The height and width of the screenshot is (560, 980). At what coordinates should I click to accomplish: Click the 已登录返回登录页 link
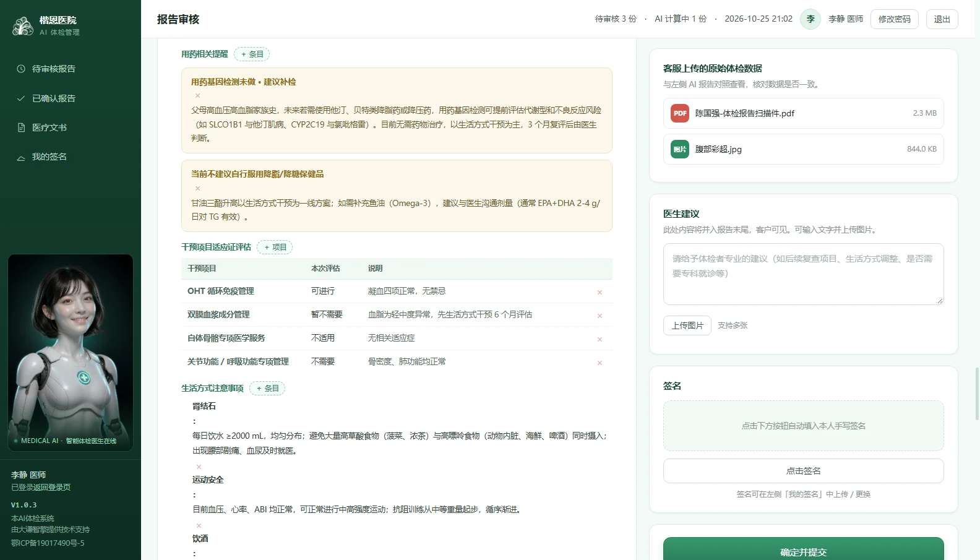[x=41, y=488]
